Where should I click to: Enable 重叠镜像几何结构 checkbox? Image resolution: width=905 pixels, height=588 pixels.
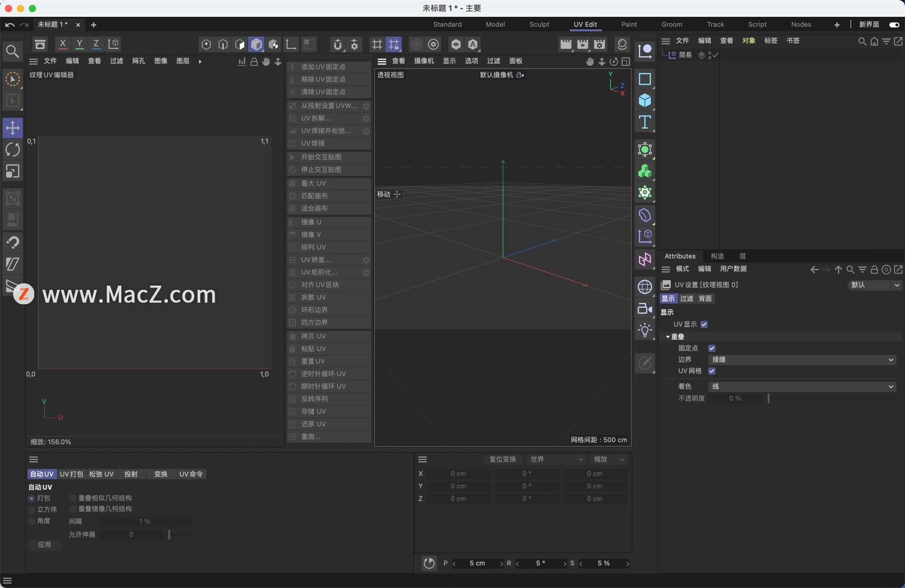[x=73, y=509]
